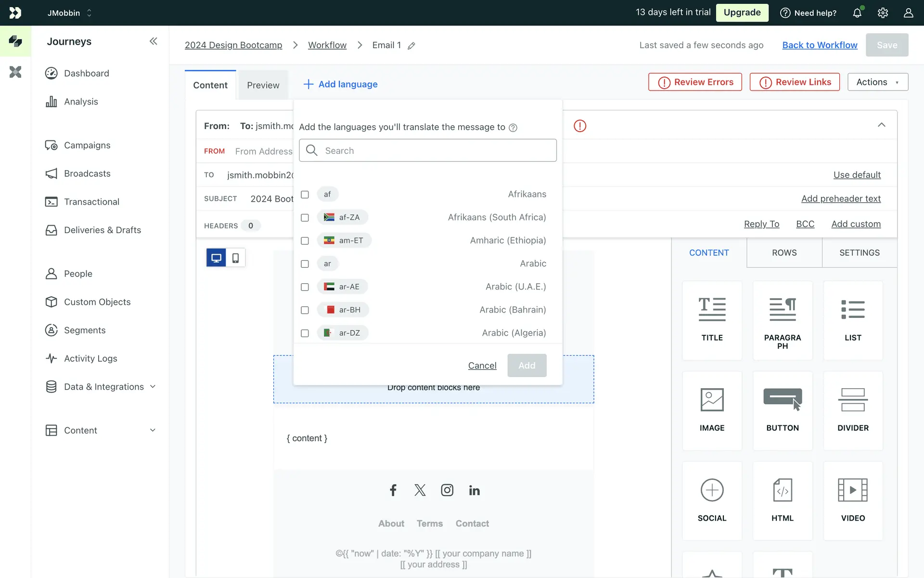Switch to the Preview tab

(x=263, y=85)
